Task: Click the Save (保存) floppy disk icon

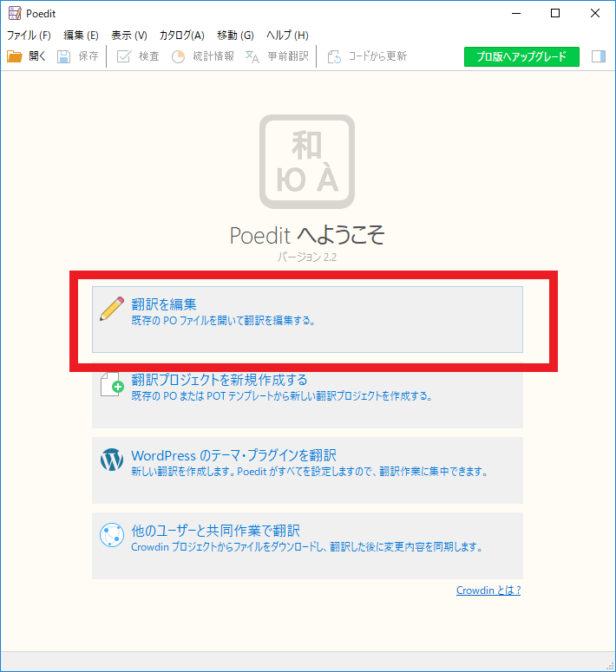Action: coord(64,56)
